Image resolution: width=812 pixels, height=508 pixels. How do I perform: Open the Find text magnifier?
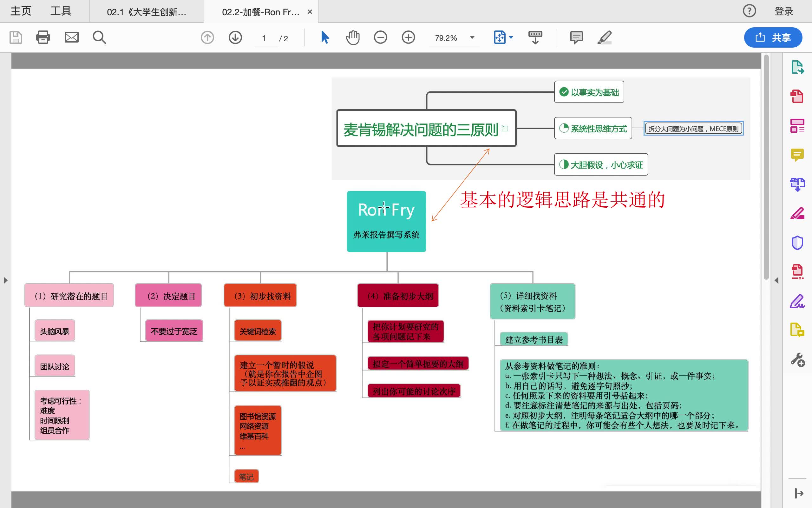pos(99,37)
